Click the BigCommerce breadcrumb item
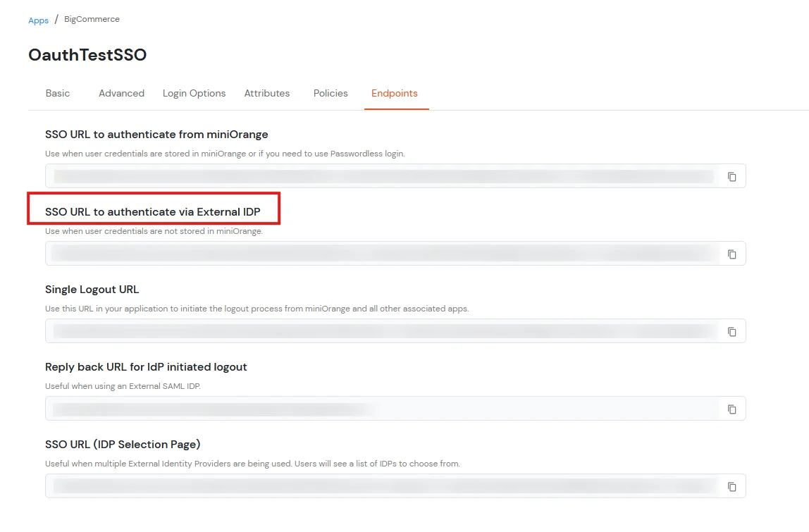 (92, 20)
